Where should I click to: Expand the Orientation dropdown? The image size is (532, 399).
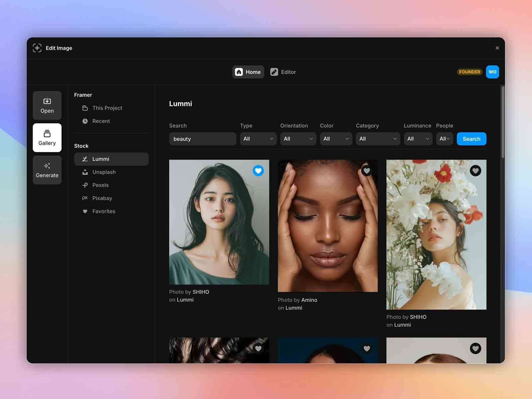click(298, 139)
